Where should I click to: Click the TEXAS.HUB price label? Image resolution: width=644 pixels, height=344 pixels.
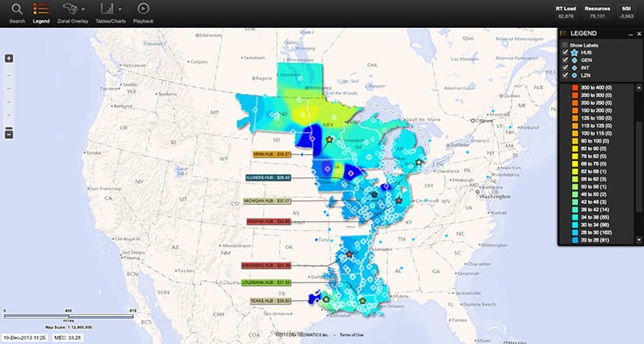[x=270, y=301]
